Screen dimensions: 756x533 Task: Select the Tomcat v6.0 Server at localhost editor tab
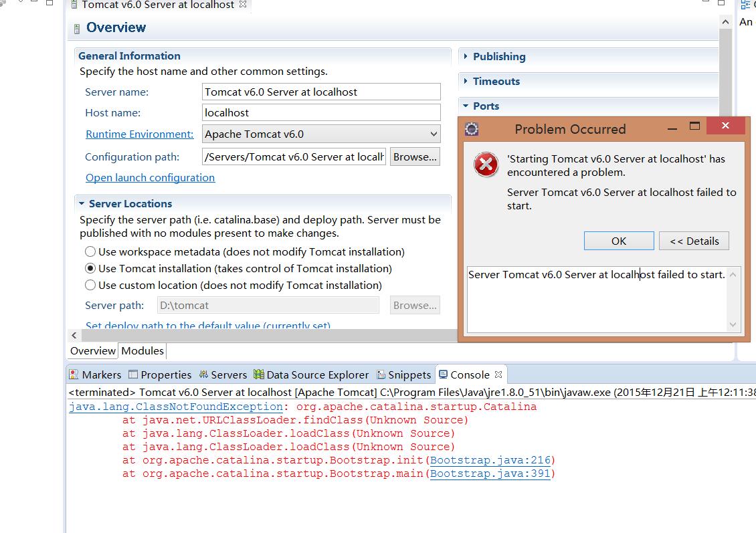[x=158, y=5]
